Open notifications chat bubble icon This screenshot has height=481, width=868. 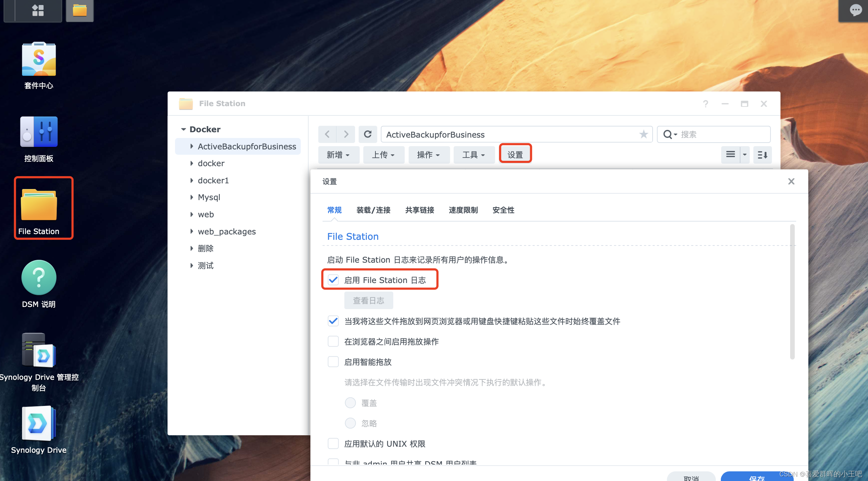pos(855,10)
